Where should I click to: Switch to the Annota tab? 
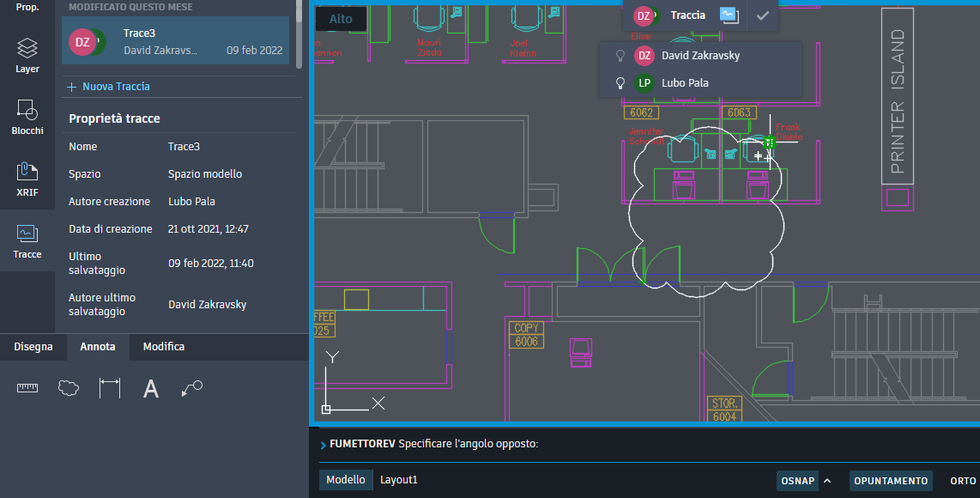pyautogui.click(x=98, y=347)
